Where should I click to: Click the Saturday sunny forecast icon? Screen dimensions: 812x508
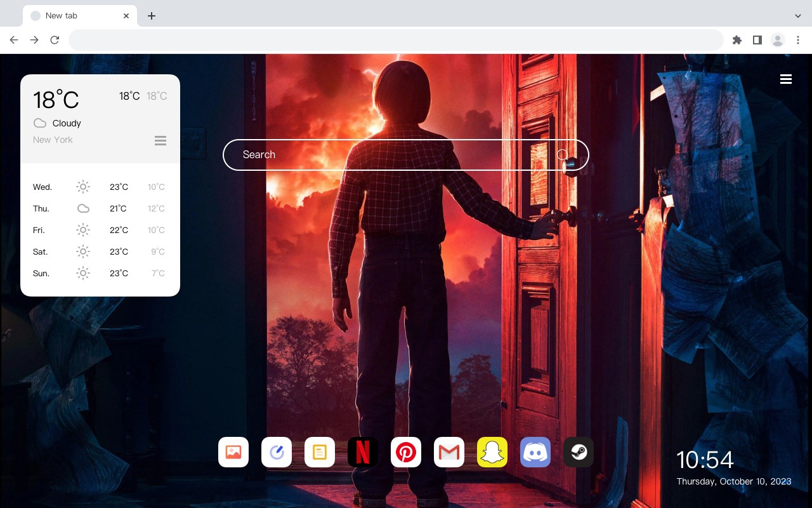[83, 251]
